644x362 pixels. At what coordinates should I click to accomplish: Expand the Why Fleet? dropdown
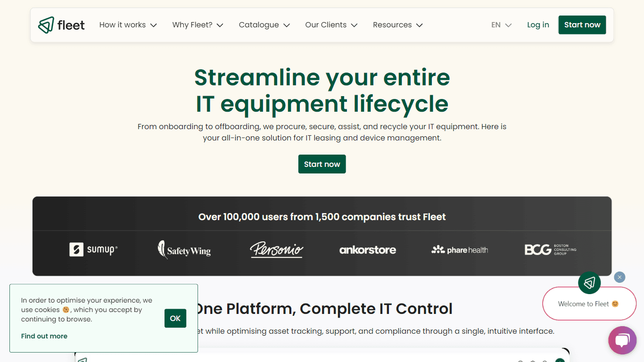(198, 25)
